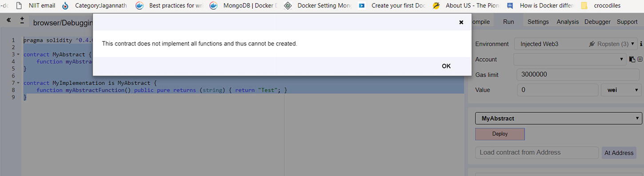Viewport: 644px width, 176px height.
Task: Click the Deploy button
Action: (500, 134)
